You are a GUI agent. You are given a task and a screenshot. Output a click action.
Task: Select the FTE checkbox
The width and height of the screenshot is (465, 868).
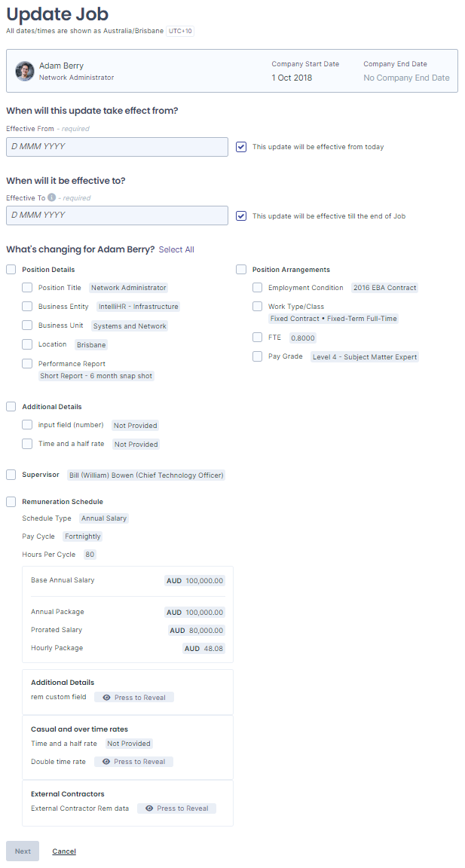click(258, 337)
